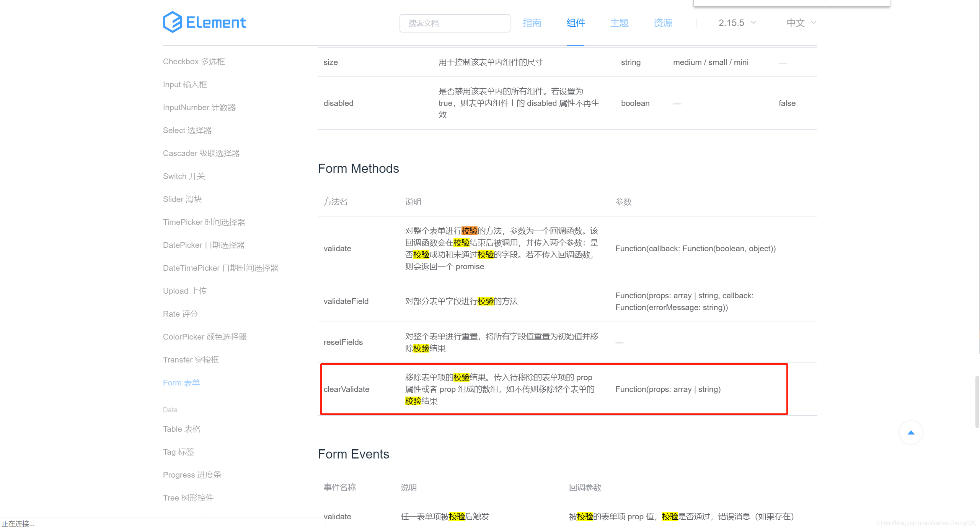Click the back-to-top arrow button
Image resolution: width=980 pixels, height=530 pixels.
tap(911, 432)
